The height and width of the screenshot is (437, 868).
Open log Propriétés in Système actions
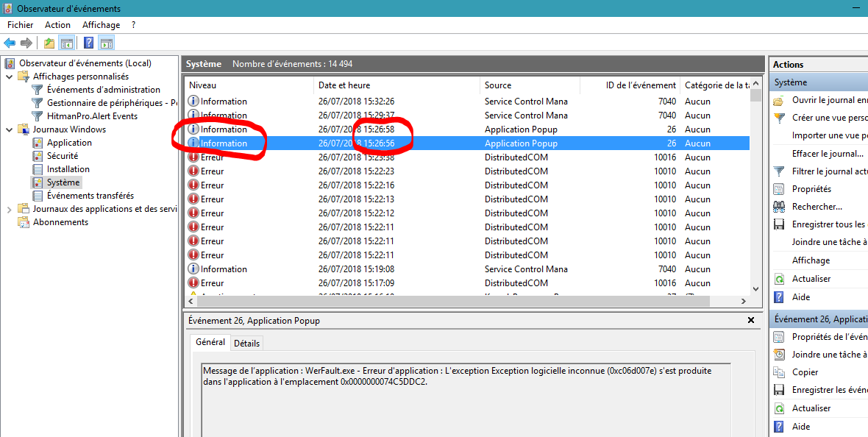pyautogui.click(x=811, y=189)
